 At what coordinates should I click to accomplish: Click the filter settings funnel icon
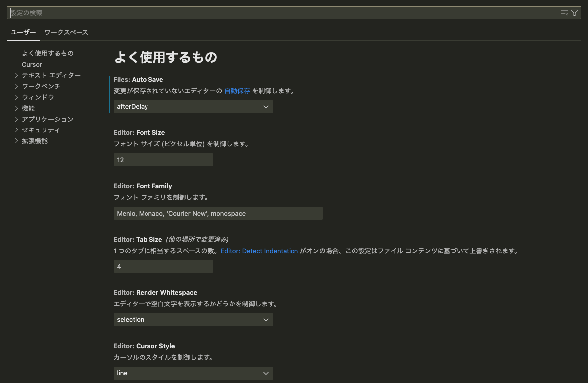tap(574, 13)
